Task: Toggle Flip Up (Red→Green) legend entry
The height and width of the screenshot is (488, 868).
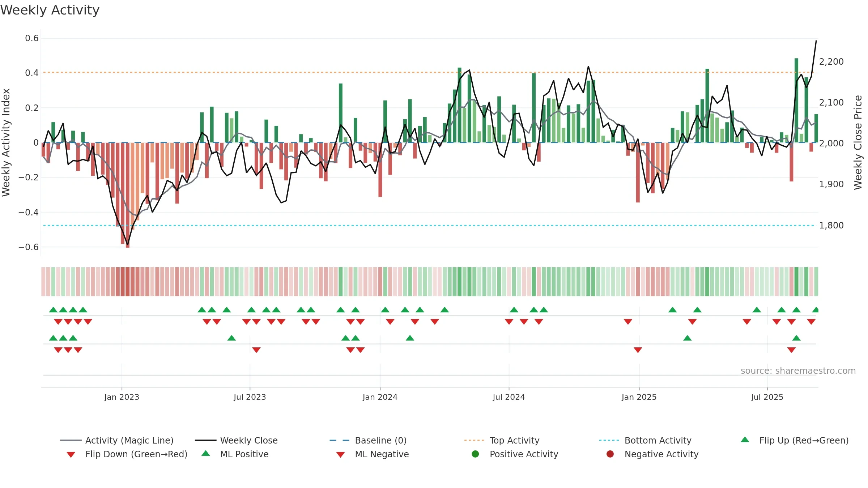Action: pyautogui.click(x=794, y=440)
